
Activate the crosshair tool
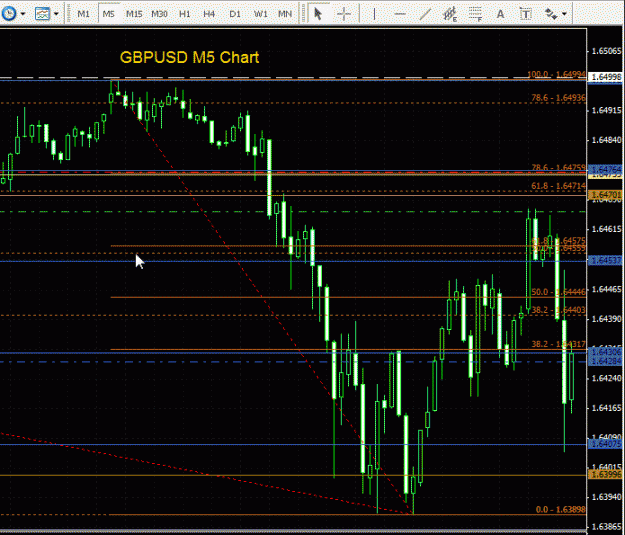coord(344,14)
